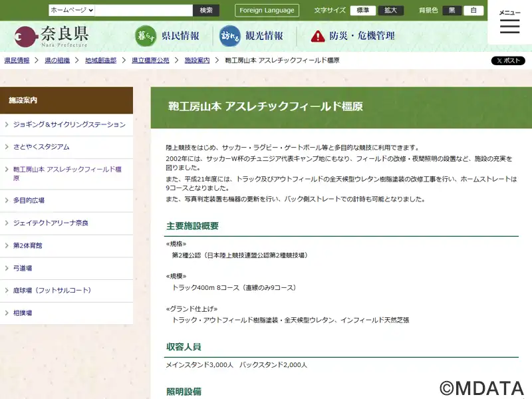
Task: Click the 検索 search button
Action: (x=205, y=11)
